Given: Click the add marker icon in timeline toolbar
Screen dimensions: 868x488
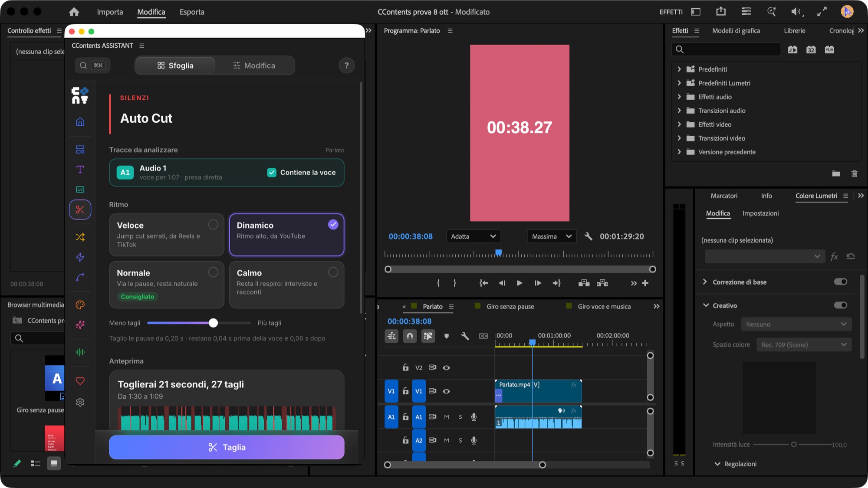Looking at the screenshot, I should pyautogui.click(x=446, y=336).
